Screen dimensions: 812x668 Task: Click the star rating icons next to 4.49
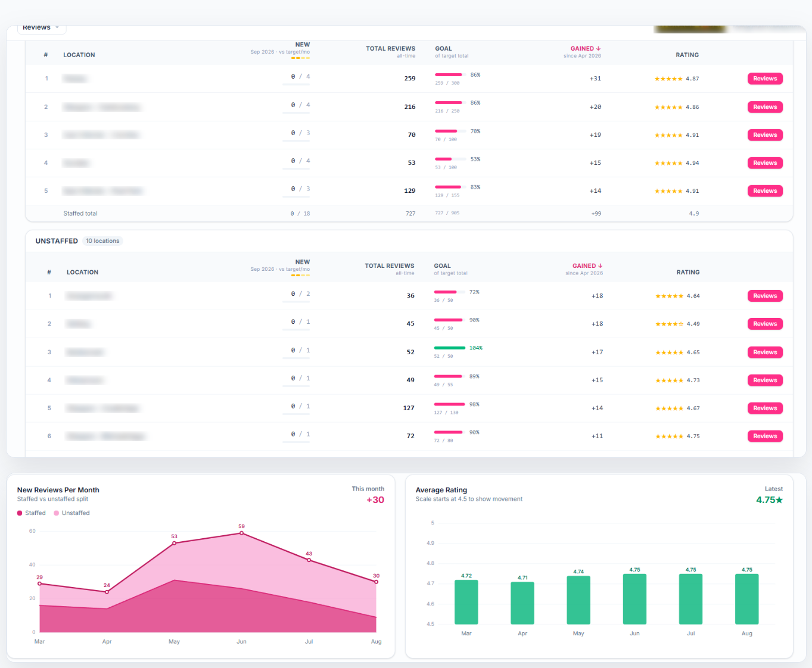point(670,324)
